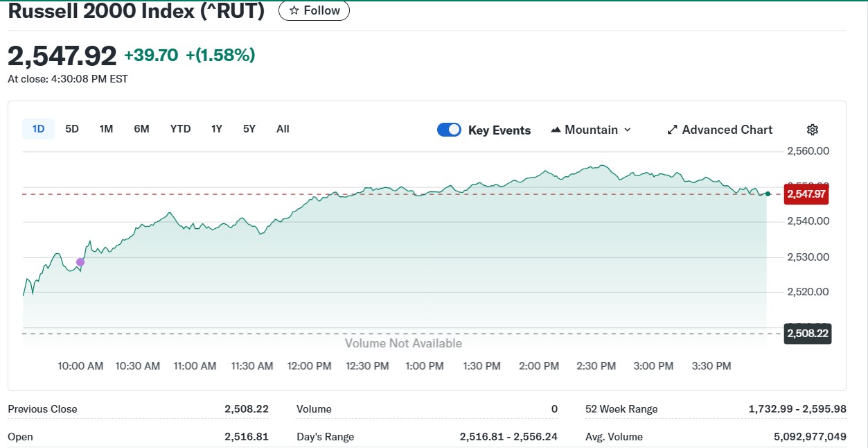
Task: Select the All time range
Action: pyautogui.click(x=283, y=129)
